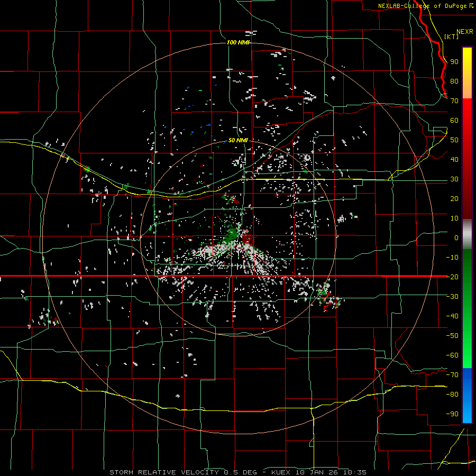Click the KT units label above the scale
The width and height of the screenshot is (476, 476).
click(452, 36)
